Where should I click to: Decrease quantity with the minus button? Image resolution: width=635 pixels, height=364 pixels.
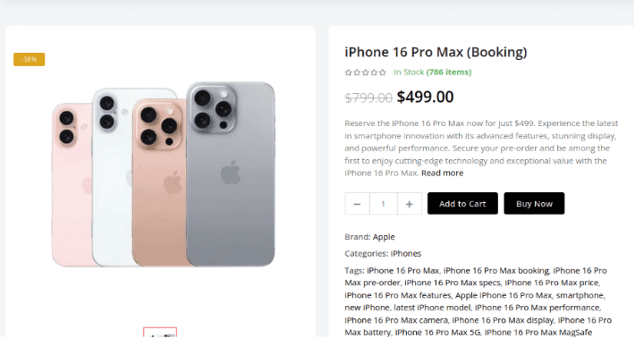357,204
